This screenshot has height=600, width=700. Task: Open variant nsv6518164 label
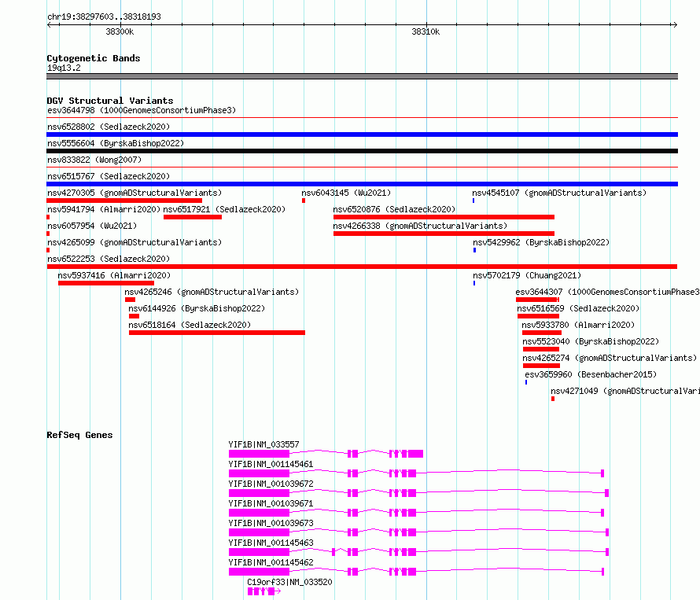pyautogui.click(x=190, y=325)
